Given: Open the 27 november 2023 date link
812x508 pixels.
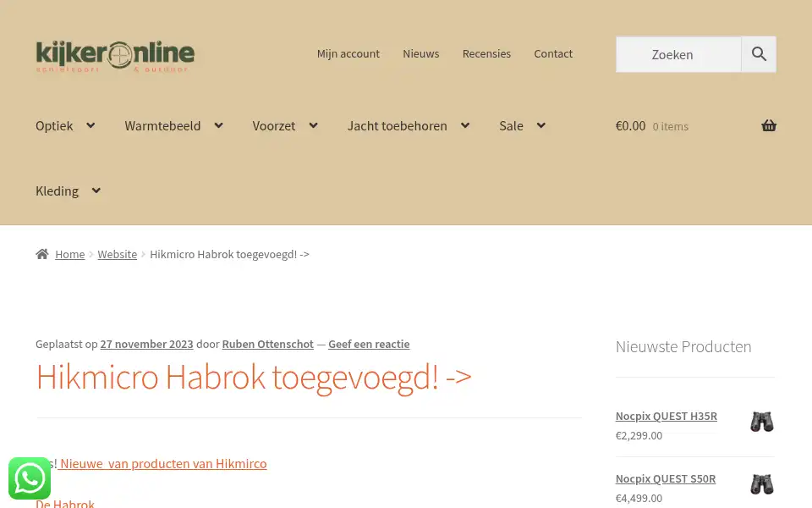Looking at the screenshot, I should point(146,345).
